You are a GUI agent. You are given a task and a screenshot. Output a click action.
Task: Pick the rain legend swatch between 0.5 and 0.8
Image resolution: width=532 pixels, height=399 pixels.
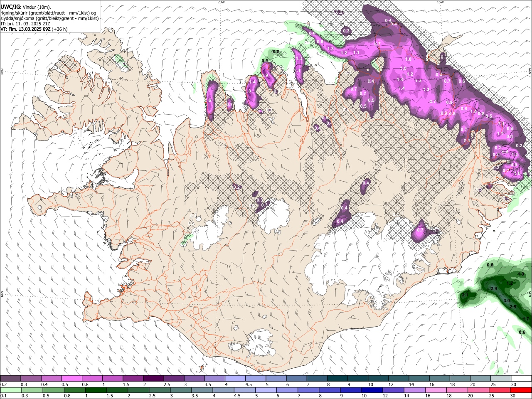(x=53, y=390)
